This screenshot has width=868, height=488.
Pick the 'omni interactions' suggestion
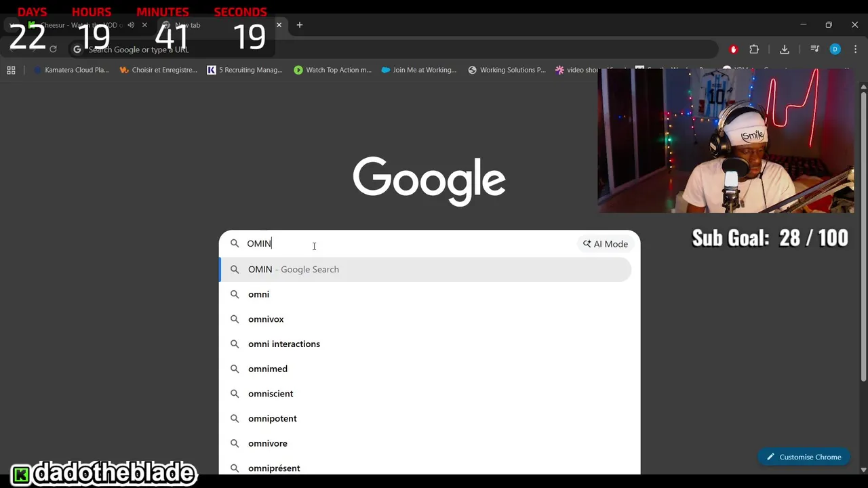point(426,344)
